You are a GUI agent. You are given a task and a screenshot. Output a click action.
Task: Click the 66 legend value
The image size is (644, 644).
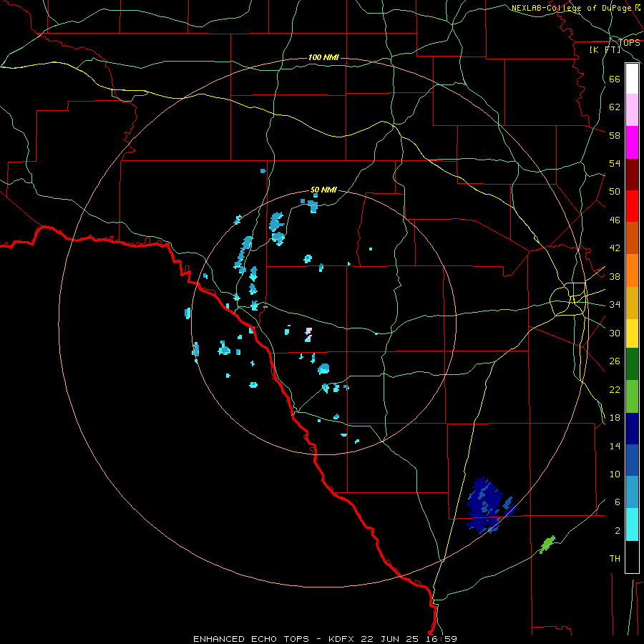coord(615,79)
